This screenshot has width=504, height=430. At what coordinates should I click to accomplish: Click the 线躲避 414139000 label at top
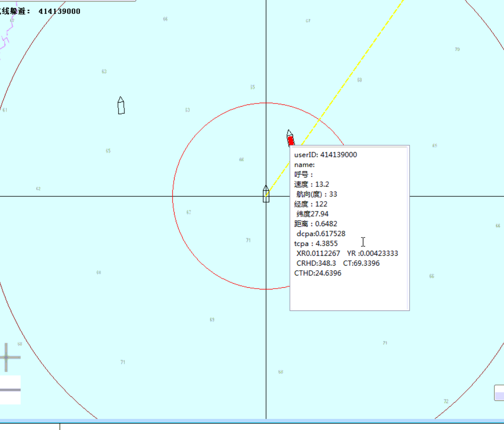coord(40,11)
